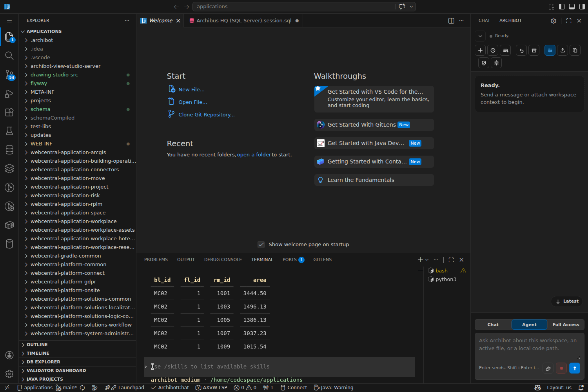588x392 pixels.
Task: Switch to the PROBLEMS panel tab
Action: (156, 260)
